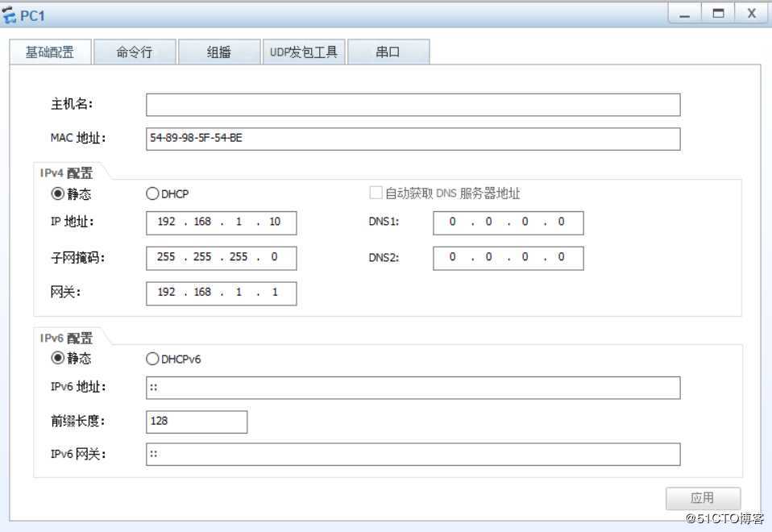
Task: Open the 命令行 tab
Action: coord(135,52)
